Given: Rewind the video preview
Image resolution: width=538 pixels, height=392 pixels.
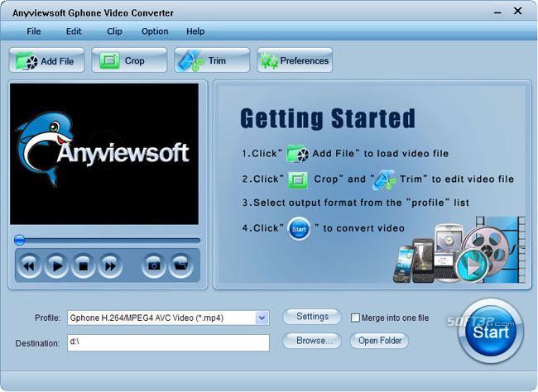Looking at the screenshot, I should (29, 265).
